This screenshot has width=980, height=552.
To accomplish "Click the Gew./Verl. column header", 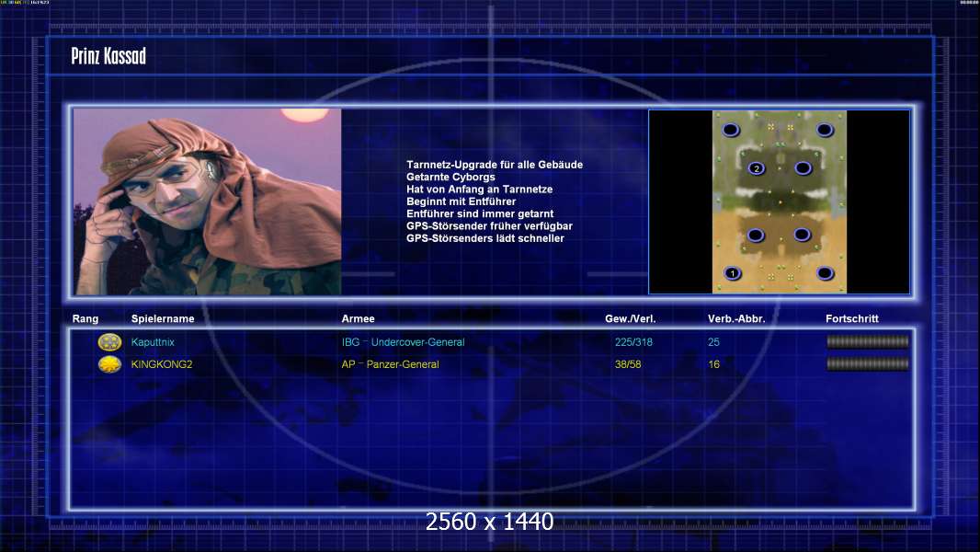I will pyautogui.click(x=630, y=319).
